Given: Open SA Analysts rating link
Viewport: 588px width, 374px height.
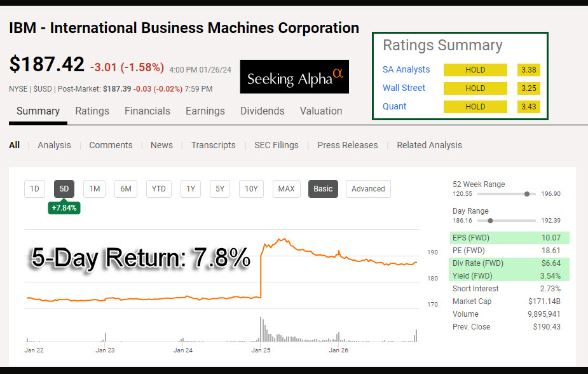Looking at the screenshot, I should (406, 69).
